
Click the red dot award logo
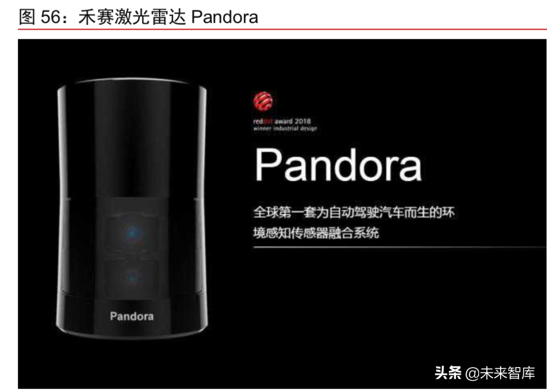263,101
